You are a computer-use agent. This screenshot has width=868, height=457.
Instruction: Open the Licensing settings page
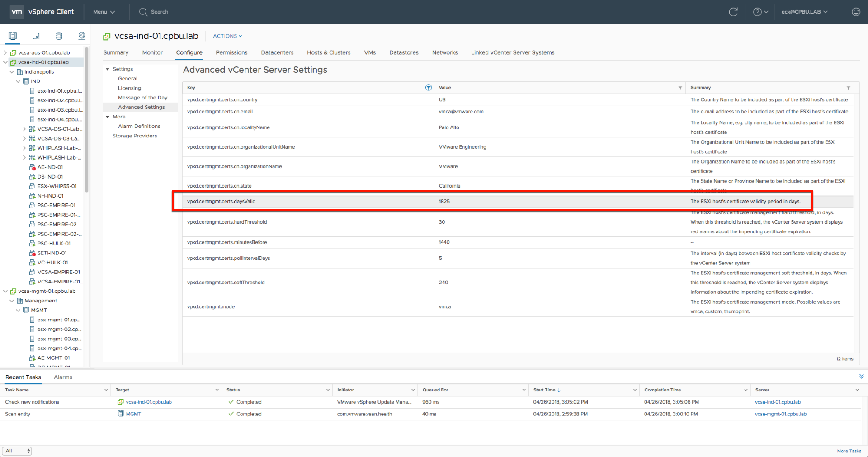pos(129,88)
